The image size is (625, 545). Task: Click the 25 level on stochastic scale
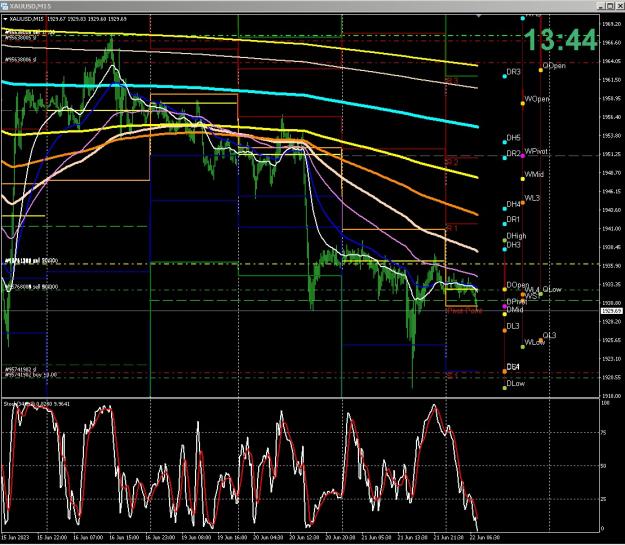click(603, 499)
